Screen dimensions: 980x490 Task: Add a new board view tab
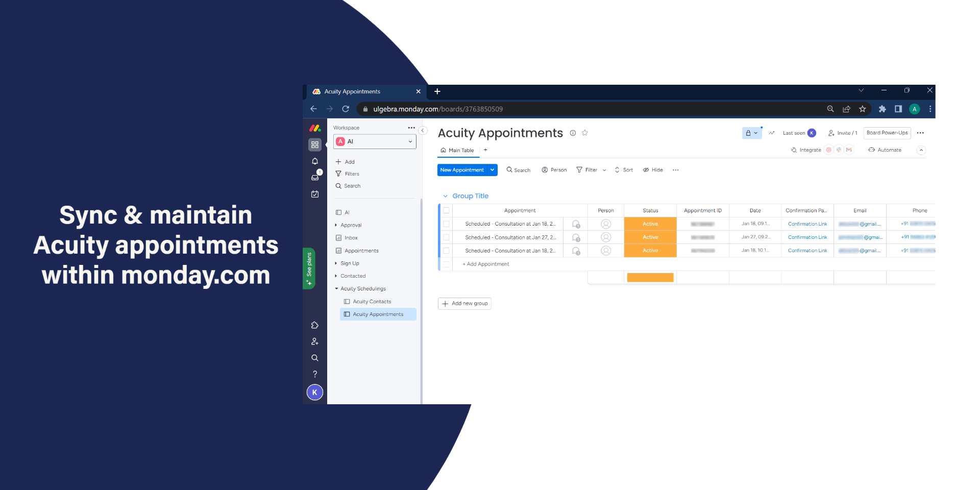point(485,150)
